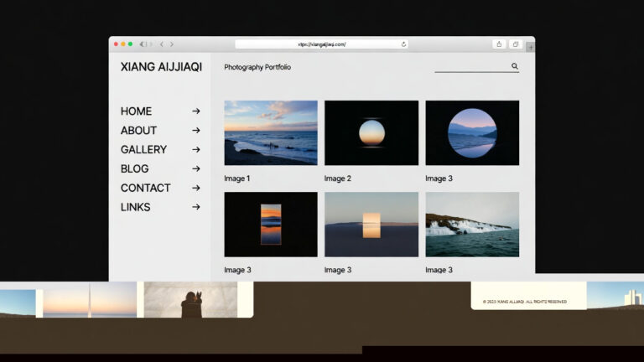644x362 pixels.
Task: Go forward with the browser forward arrow
Action: (x=172, y=44)
